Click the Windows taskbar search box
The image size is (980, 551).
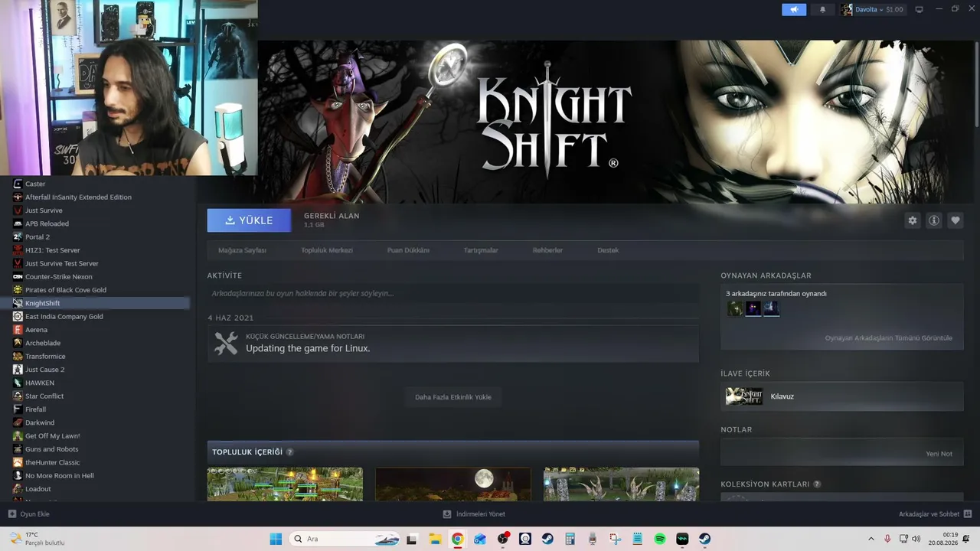pos(345,539)
